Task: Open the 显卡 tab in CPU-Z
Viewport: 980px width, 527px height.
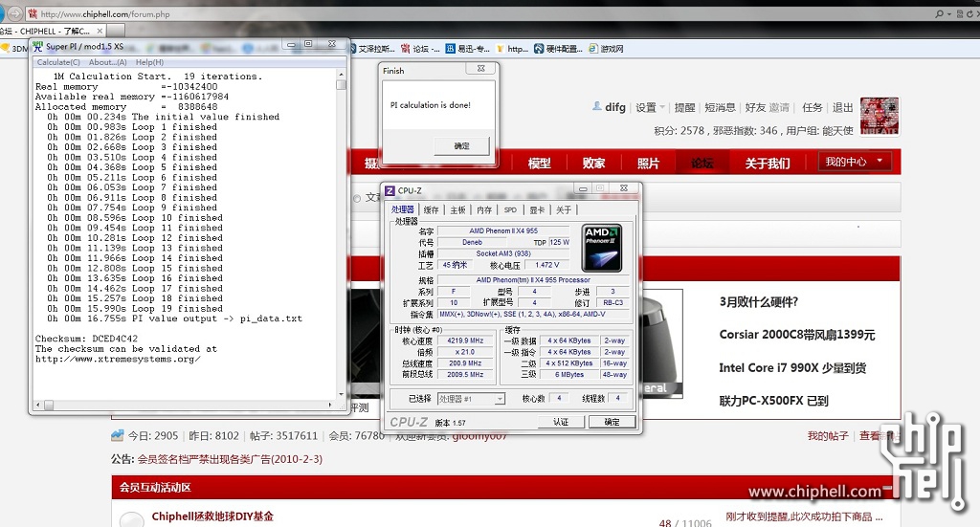Action: tap(538, 209)
